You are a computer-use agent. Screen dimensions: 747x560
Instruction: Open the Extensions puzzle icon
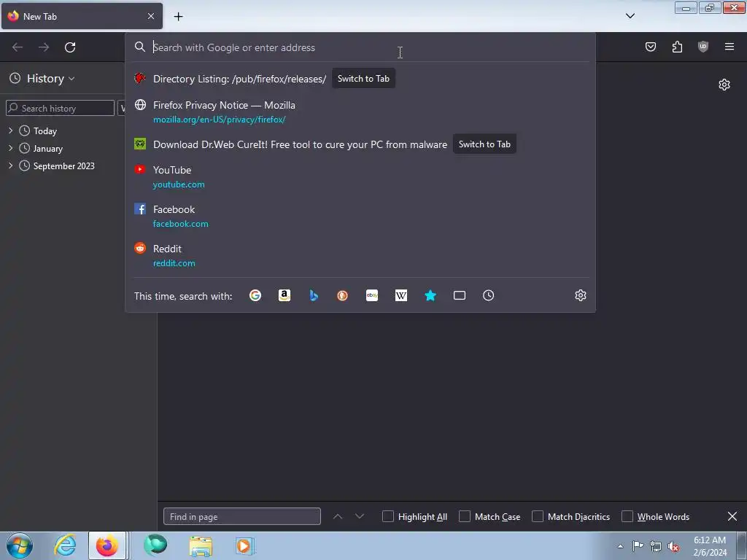pos(677,47)
